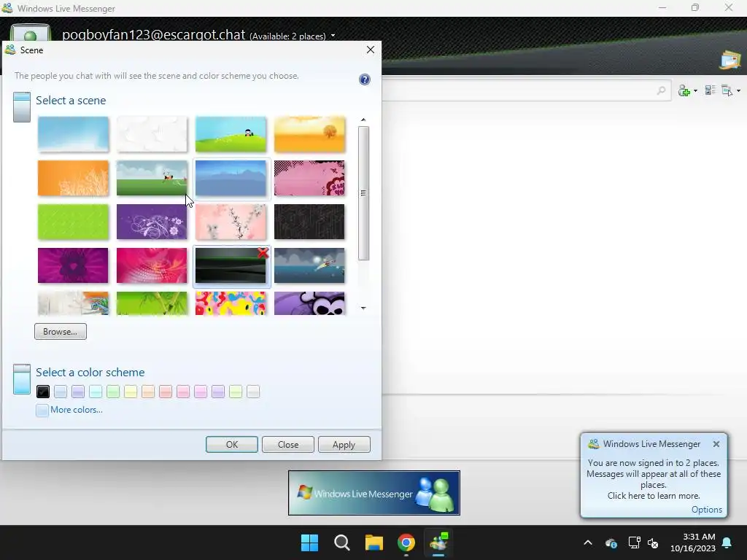Screen dimensions: 747x560
Task: Open More colors link
Action: [x=76, y=410]
